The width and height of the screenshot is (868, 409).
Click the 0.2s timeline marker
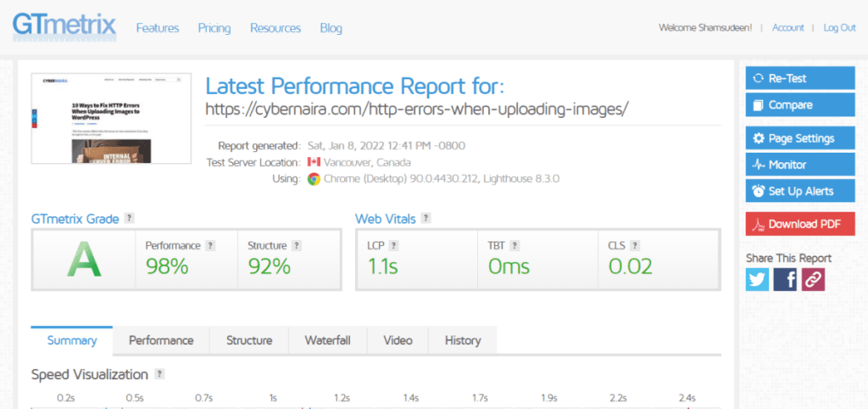tap(66, 398)
